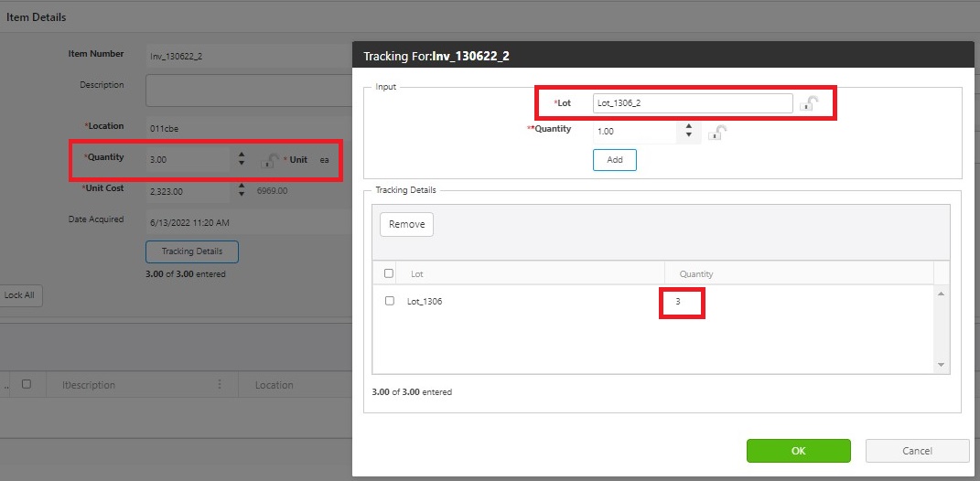
Task: Select the Lot_1306 row checkbox
Action: [390, 301]
